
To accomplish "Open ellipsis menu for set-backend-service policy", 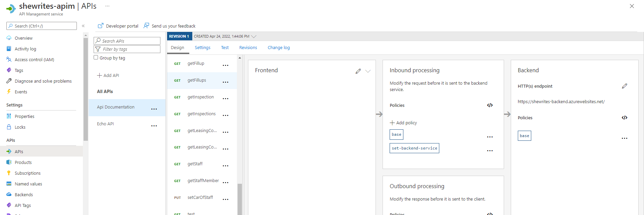I will pyautogui.click(x=490, y=150).
